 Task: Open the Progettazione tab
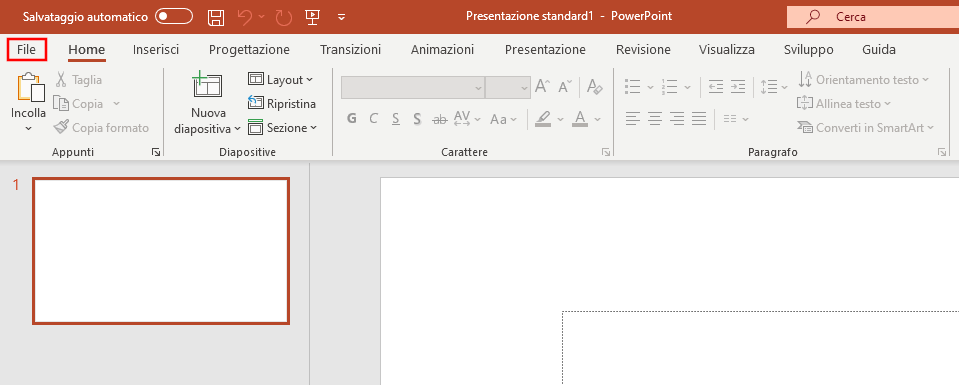point(250,50)
